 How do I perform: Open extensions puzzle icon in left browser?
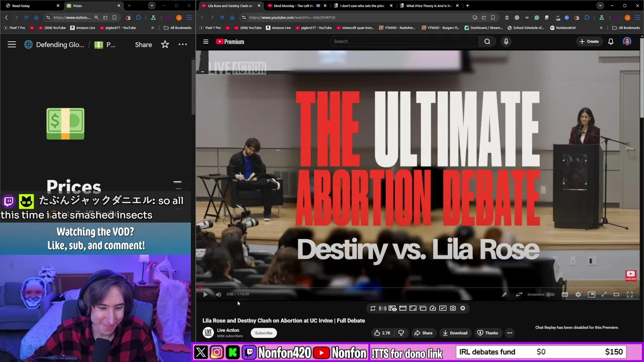(x=138, y=17)
